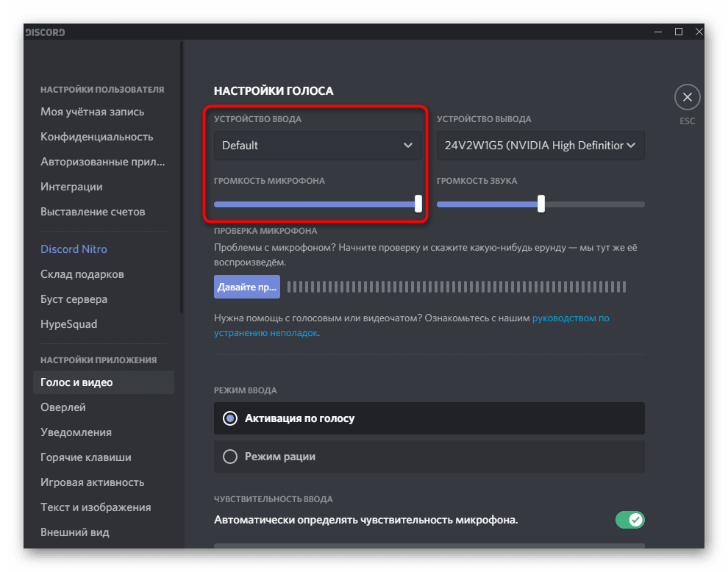The width and height of the screenshot is (728, 572).
Task: Click the microphone test level meter
Action: (457, 287)
